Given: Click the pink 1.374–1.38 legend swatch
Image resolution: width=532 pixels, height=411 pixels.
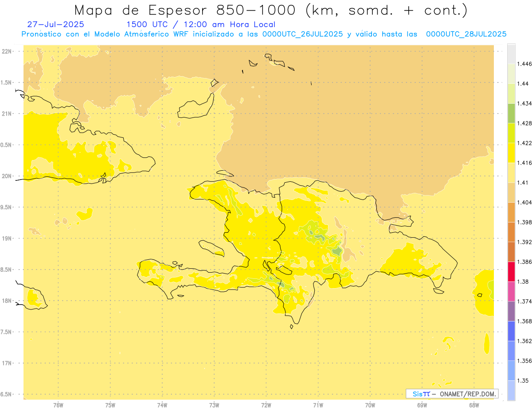Looking at the screenshot, I should (x=511, y=291).
